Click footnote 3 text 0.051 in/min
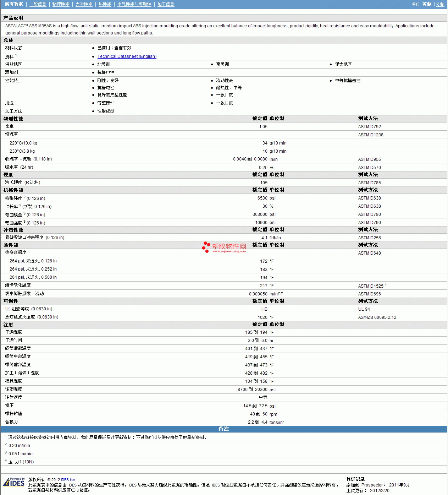Viewport: 448px width, 495px height. pyautogui.click(x=21, y=454)
